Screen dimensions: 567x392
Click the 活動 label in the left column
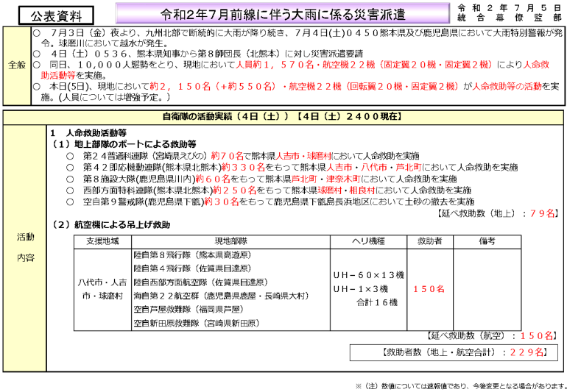click(25, 237)
